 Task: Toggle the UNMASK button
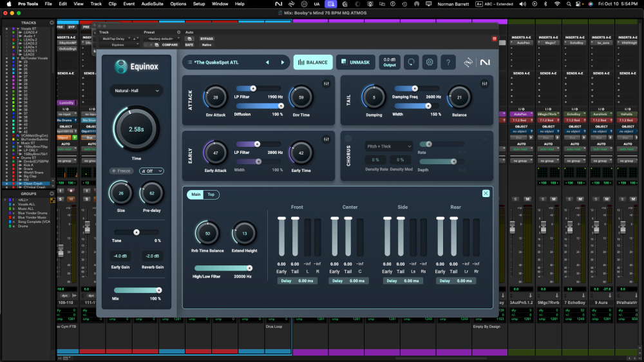pos(355,62)
